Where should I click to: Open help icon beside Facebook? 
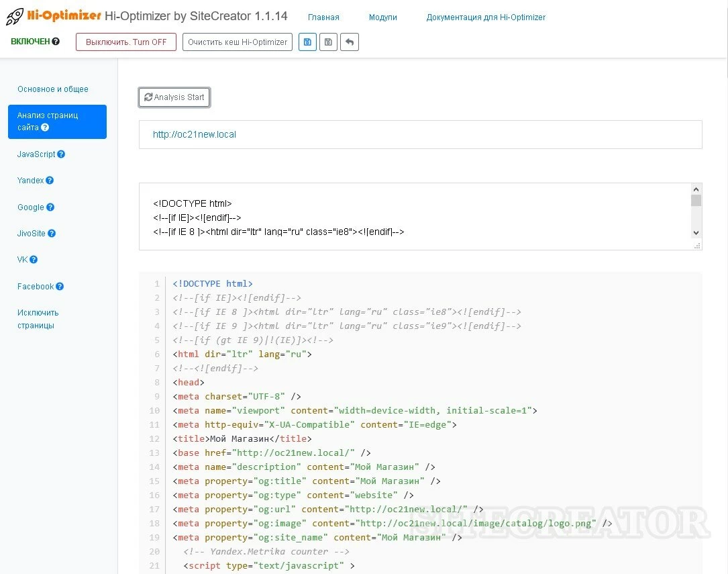click(60, 287)
